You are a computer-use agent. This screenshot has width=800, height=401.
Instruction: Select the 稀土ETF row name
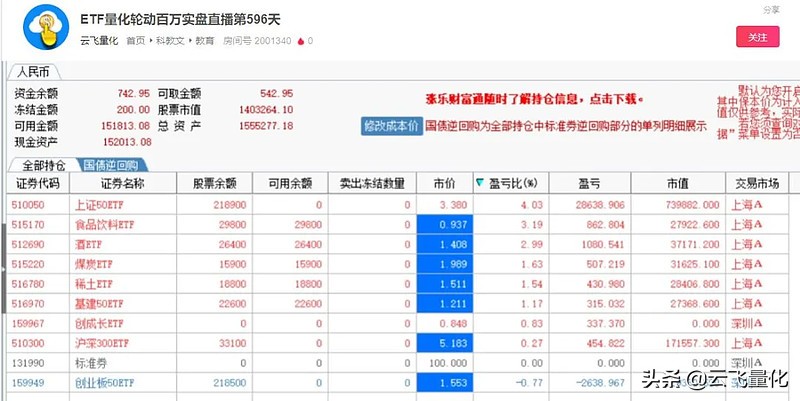coord(94,284)
